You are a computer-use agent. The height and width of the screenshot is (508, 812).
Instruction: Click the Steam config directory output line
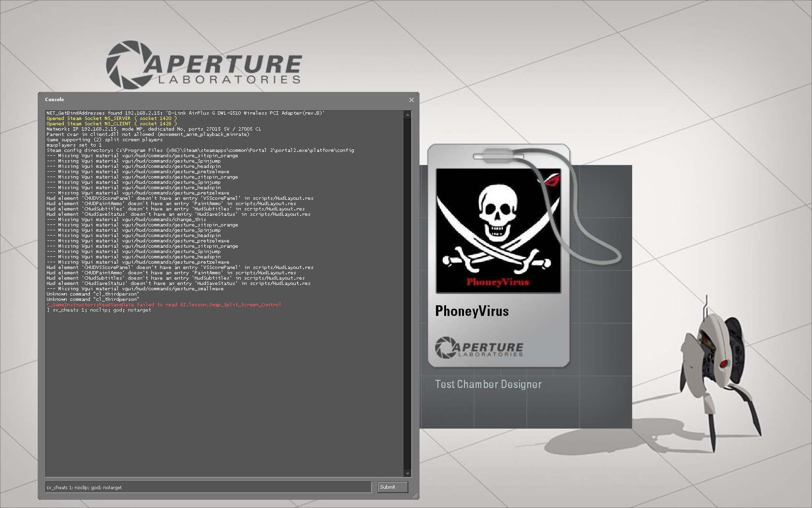[200, 150]
